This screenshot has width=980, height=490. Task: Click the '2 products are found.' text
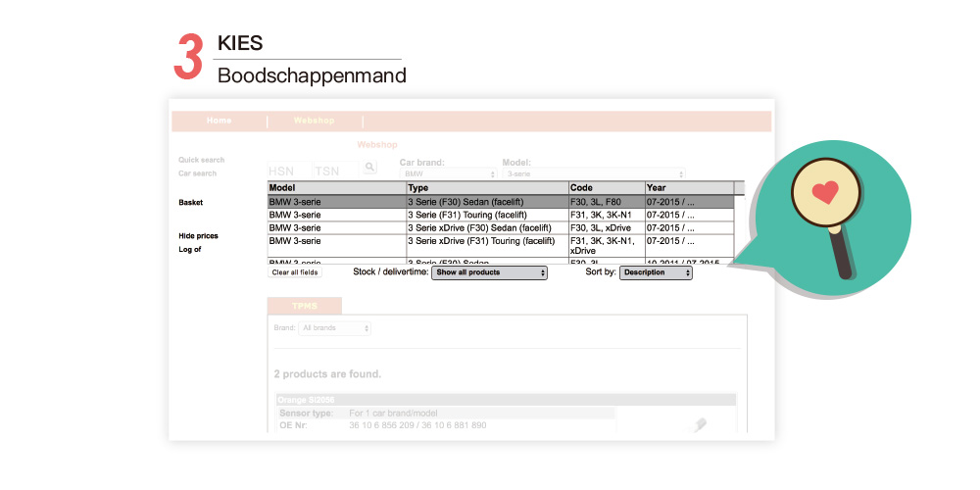327,374
